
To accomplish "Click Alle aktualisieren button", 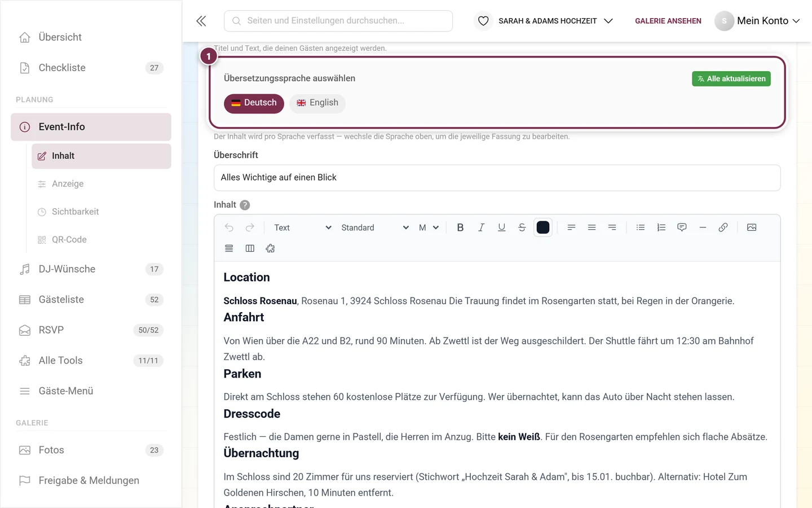I will pyautogui.click(x=731, y=79).
